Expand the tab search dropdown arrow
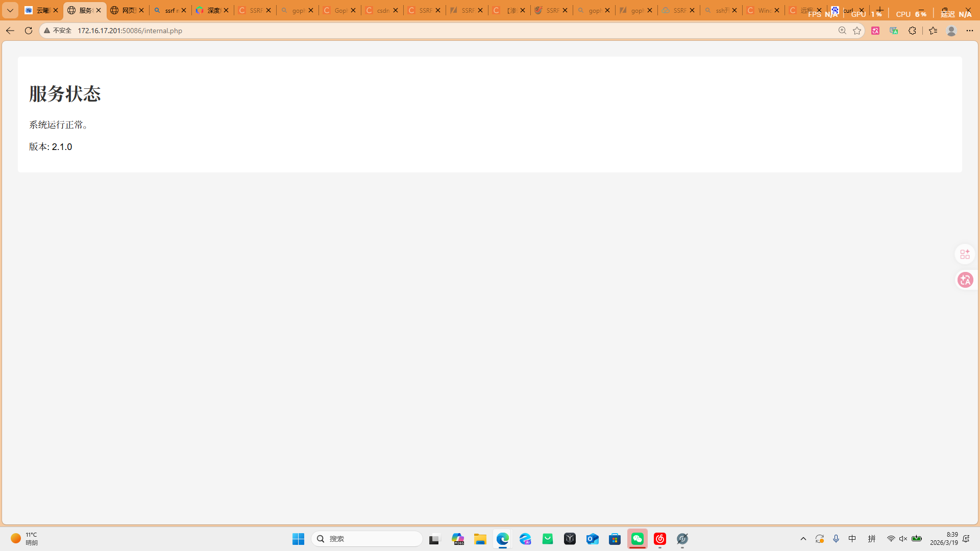The image size is (980, 551). click(x=10, y=10)
